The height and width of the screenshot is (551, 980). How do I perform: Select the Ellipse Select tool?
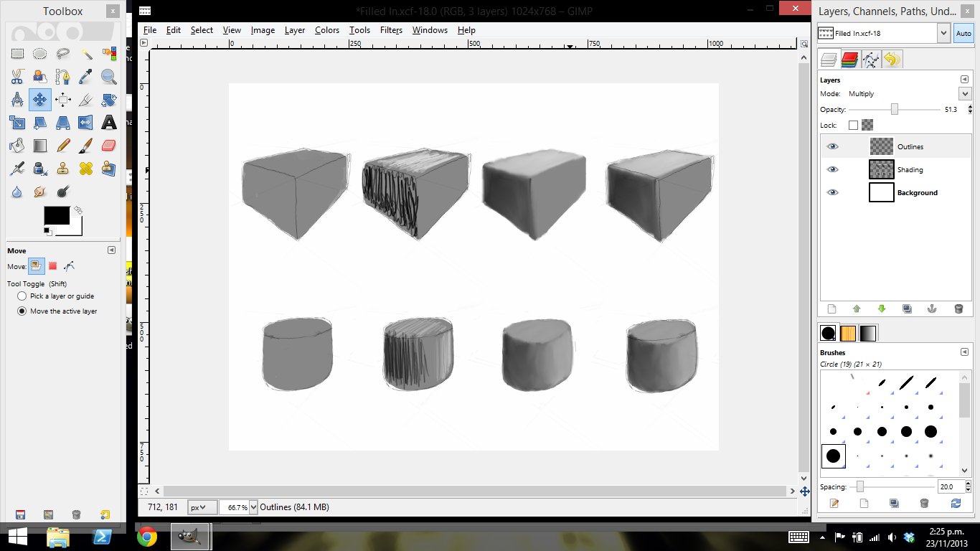click(x=40, y=54)
